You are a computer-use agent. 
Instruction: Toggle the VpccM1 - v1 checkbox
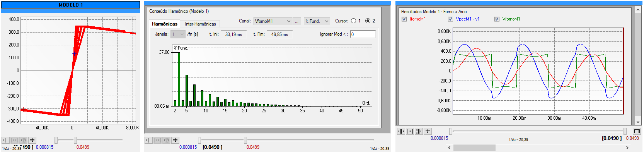(450, 19)
